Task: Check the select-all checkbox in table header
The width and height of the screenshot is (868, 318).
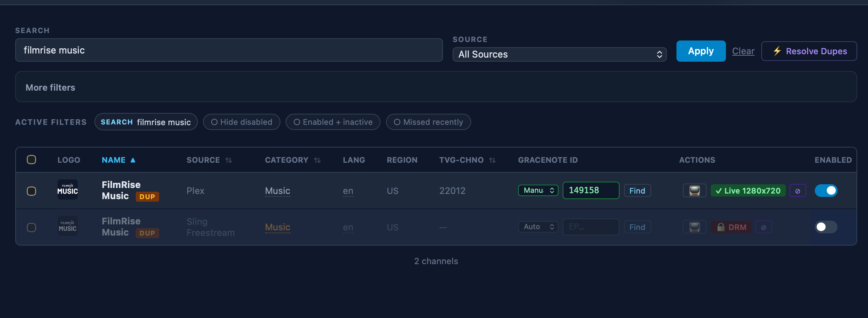Action: pyautogui.click(x=32, y=160)
